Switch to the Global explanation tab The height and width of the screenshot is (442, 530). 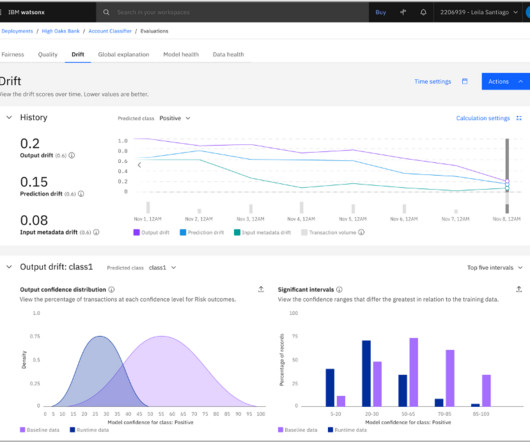(x=123, y=54)
